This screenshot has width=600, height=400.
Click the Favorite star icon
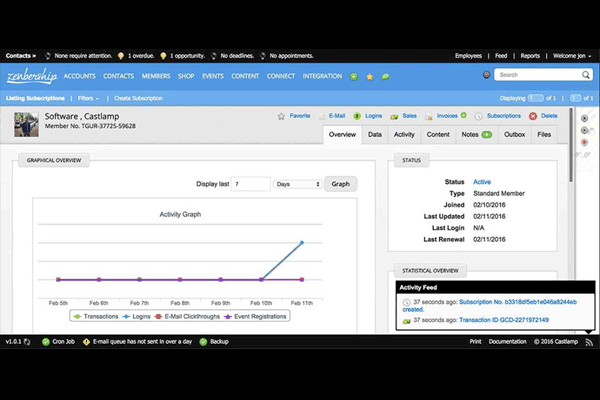[x=282, y=116]
